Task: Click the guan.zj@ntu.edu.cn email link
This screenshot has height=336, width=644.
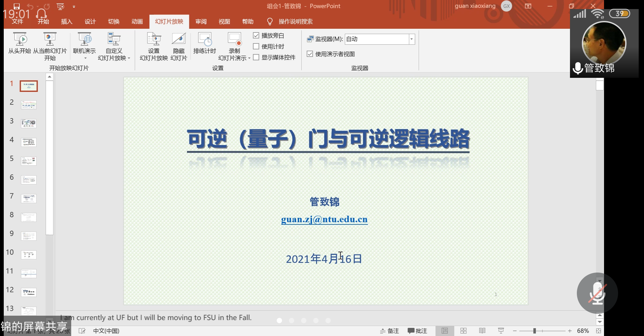Action: [324, 219]
